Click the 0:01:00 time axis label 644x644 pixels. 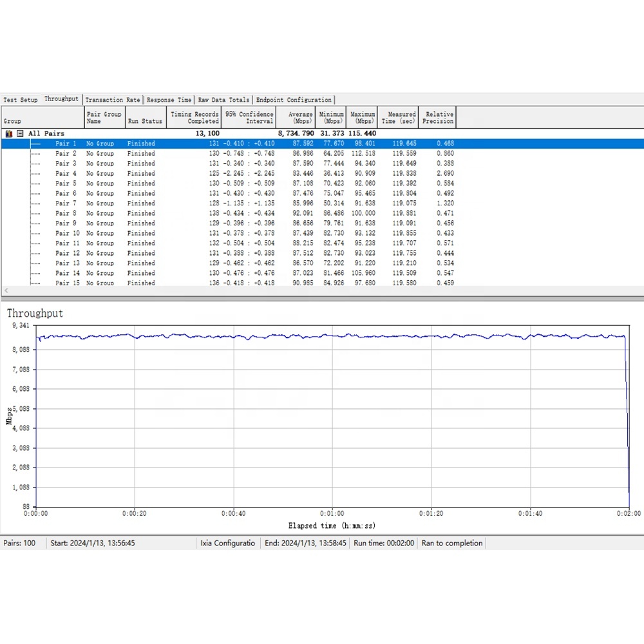click(x=332, y=513)
